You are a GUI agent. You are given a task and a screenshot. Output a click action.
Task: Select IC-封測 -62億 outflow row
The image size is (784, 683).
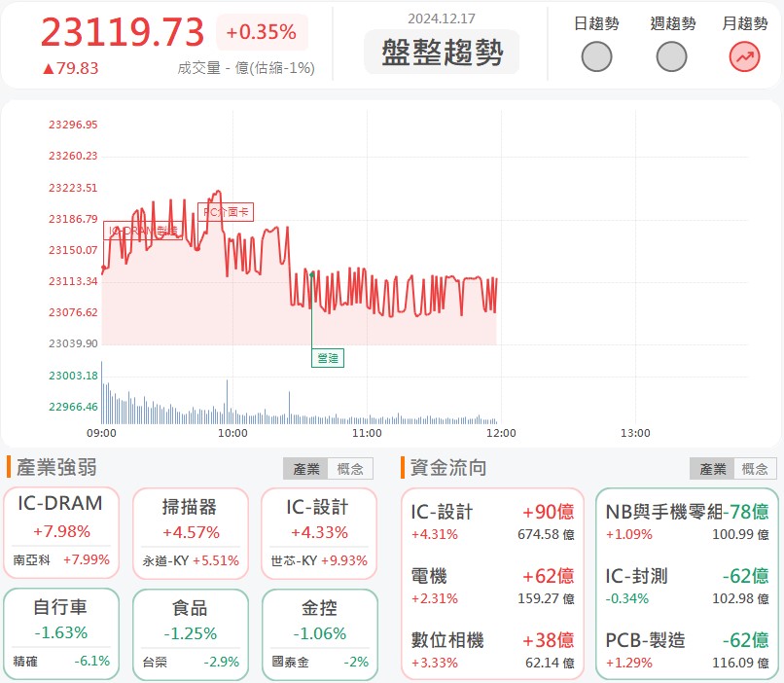click(x=687, y=586)
